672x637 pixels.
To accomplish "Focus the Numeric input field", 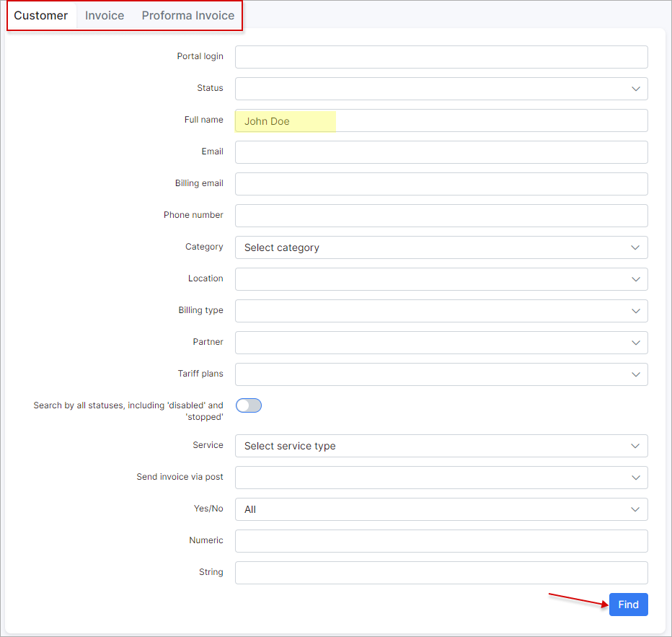I will (441, 541).
